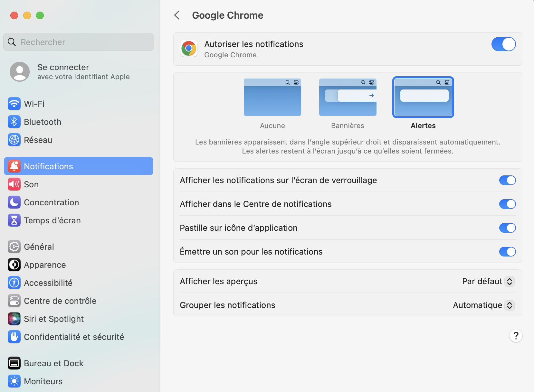The height and width of the screenshot is (392, 534).
Task: Select the Bluetooth icon in sidebar
Action: click(14, 122)
